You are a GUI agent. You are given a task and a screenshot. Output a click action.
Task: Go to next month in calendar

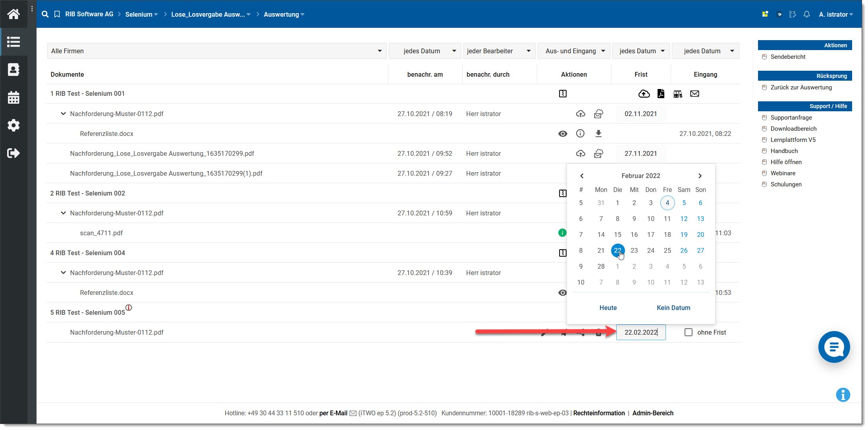[700, 176]
